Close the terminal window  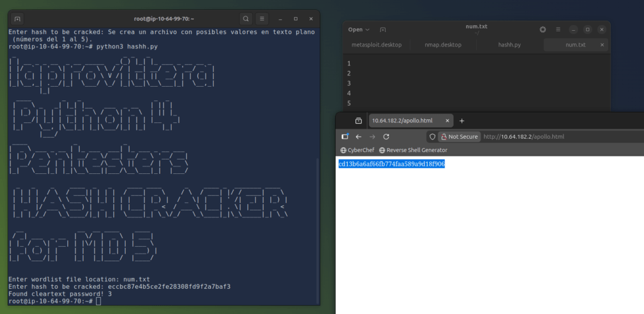[311, 19]
